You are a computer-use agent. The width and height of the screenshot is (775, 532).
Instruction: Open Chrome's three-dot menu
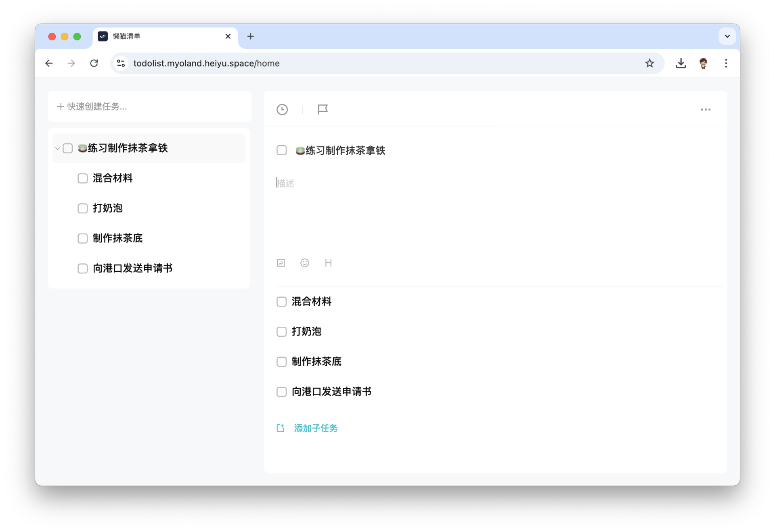726,63
